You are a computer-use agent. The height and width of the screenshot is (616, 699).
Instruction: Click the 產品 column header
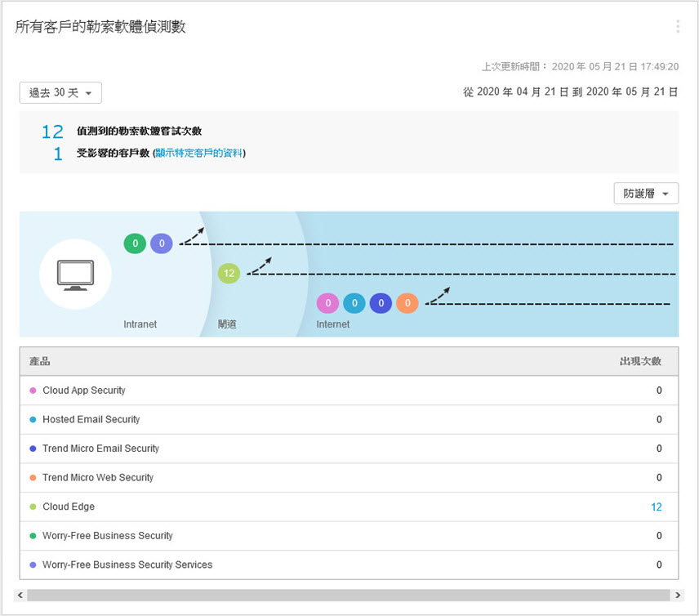pyautogui.click(x=40, y=361)
